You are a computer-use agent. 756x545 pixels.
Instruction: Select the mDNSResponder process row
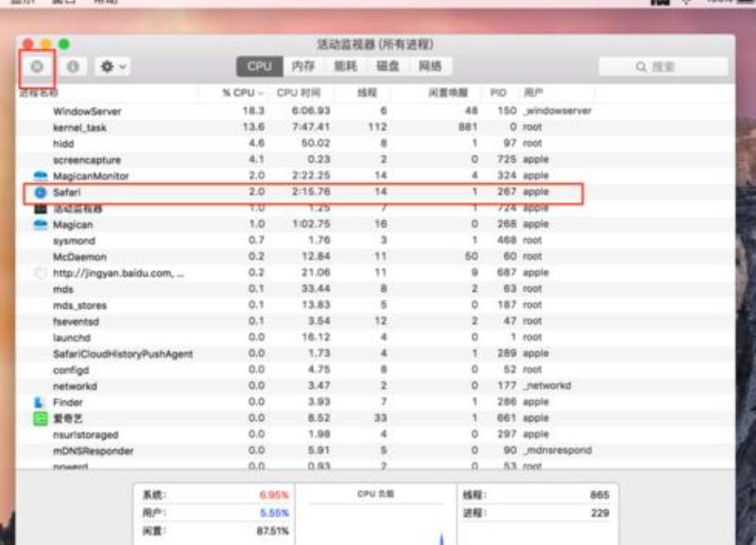coord(375,451)
